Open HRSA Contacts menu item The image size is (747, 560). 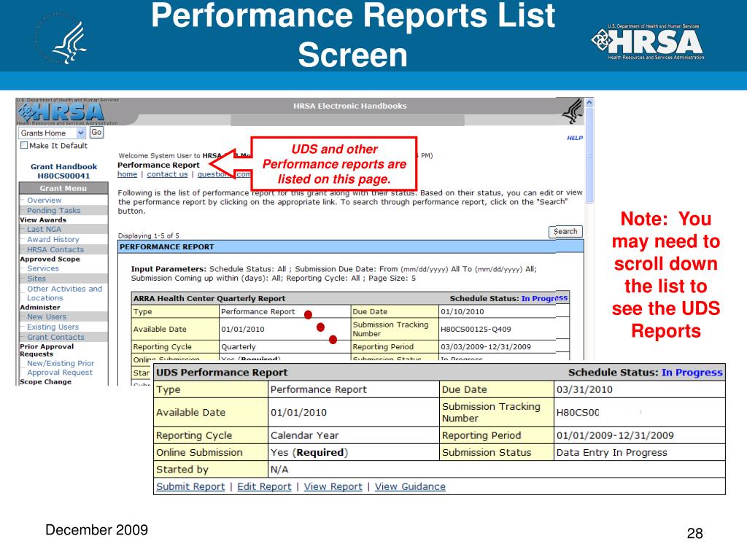tap(55, 249)
